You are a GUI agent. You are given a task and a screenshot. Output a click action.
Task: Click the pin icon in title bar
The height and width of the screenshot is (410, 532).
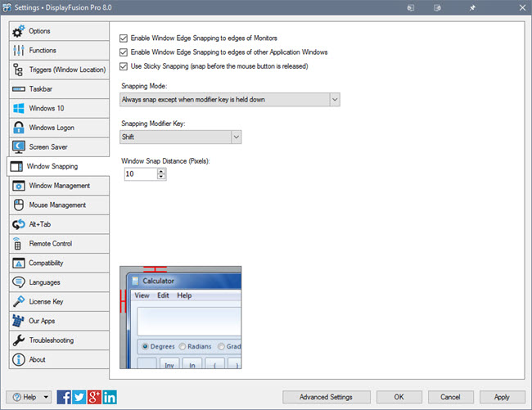(472, 7)
